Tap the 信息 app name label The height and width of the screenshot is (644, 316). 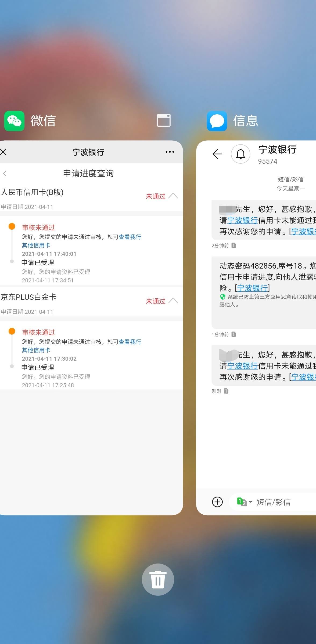tap(246, 121)
